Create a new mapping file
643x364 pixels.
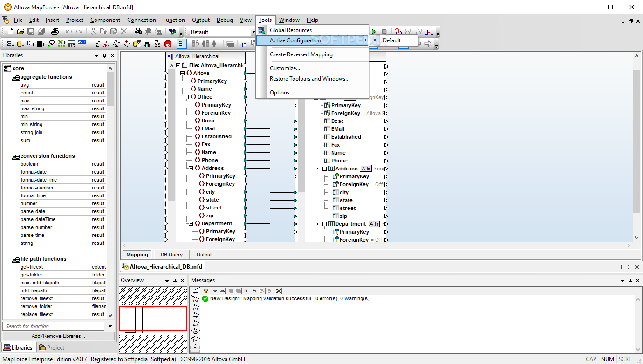point(10,32)
